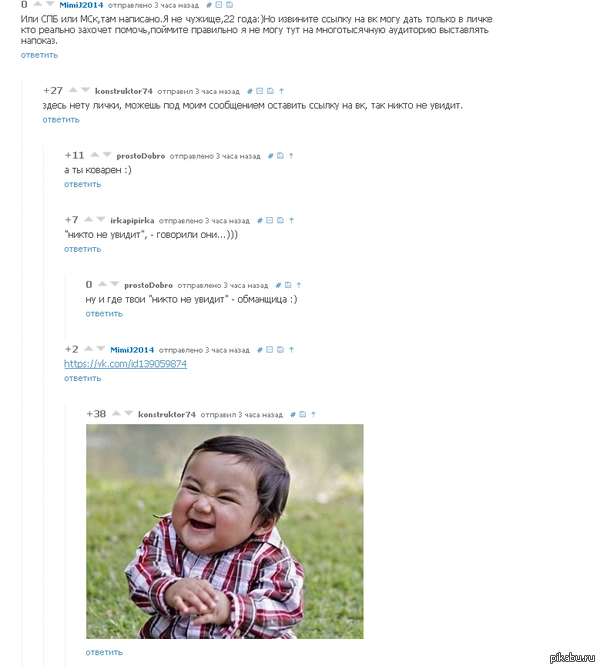This screenshot has width=600, height=669.
Task: Collapse irkapipirka's comment branch
Action: (269, 220)
